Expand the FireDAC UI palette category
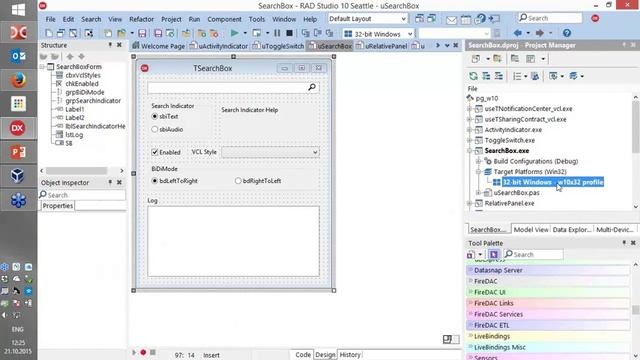This screenshot has width=640, height=360. click(x=547, y=292)
